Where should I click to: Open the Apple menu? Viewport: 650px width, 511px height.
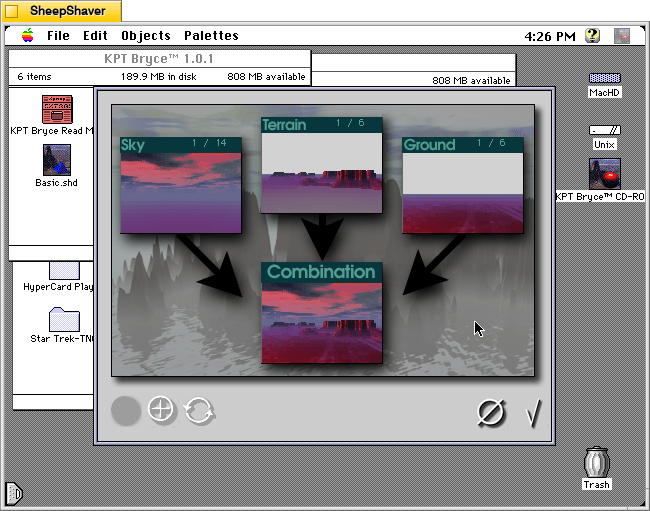pos(28,36)
